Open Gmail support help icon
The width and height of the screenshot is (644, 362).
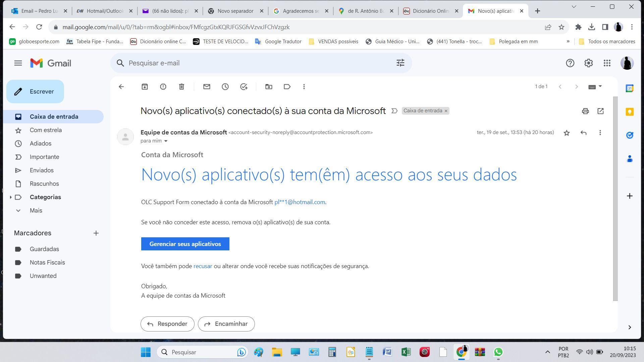click(x=570, y=63)
